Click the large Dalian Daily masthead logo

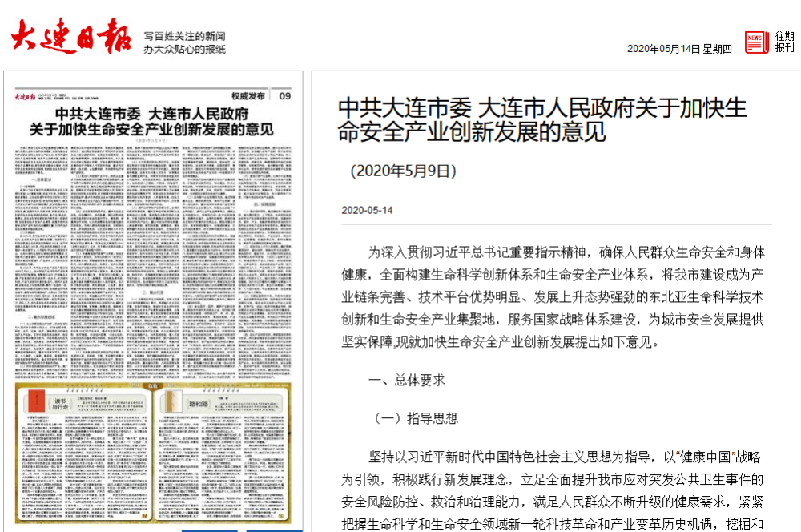tap(71, 35)
